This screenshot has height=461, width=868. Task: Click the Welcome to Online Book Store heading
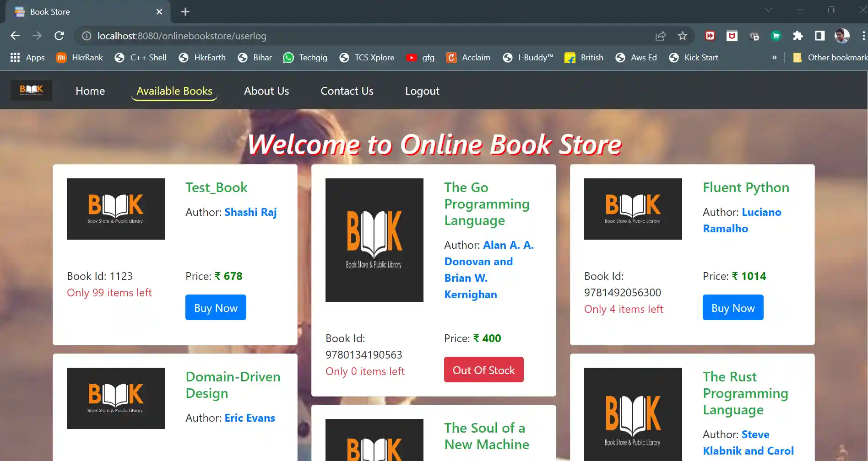tap(434, 145)
